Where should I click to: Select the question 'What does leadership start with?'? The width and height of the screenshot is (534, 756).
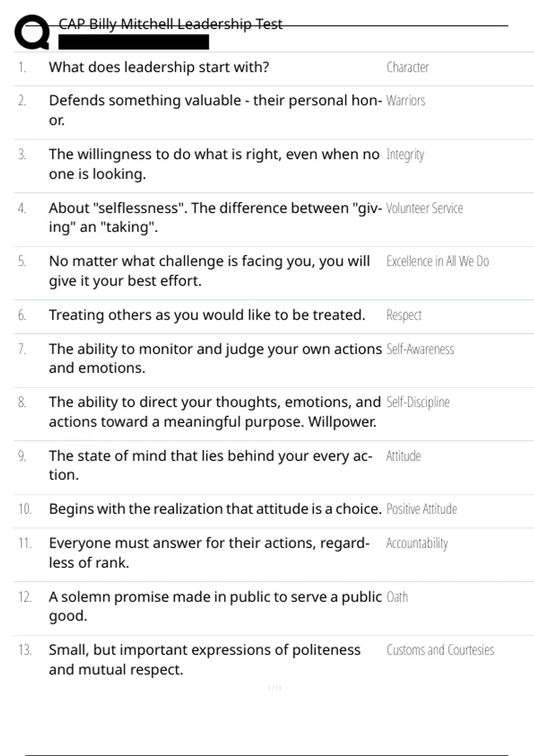tap(159, 67)
